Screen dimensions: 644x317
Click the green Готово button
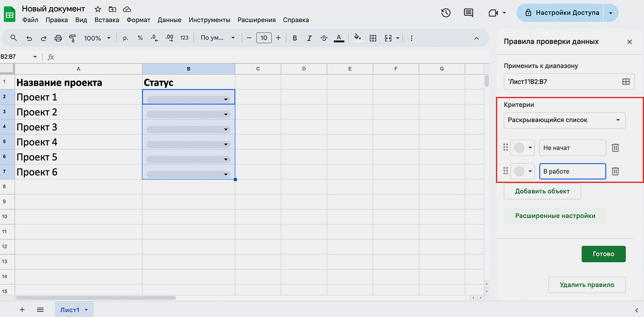tap(603, 254)
